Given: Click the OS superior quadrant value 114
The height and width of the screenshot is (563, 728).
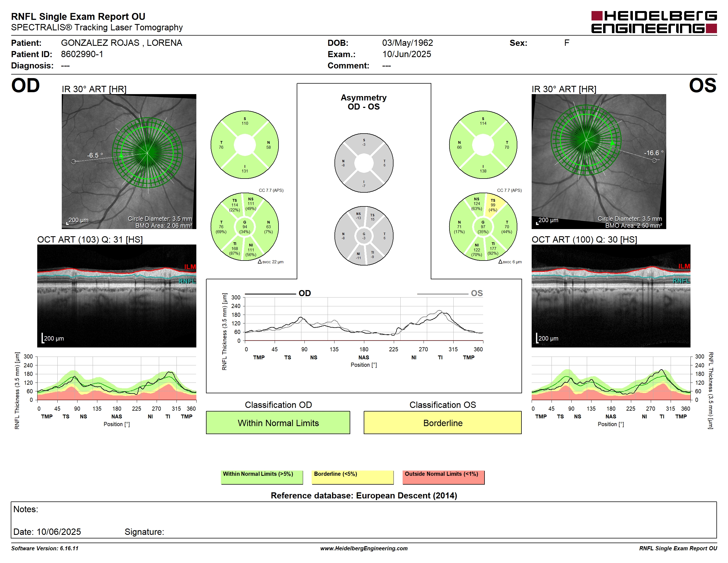Looking at the screenshot, I should pyautogui.click(x=483, y=123).
